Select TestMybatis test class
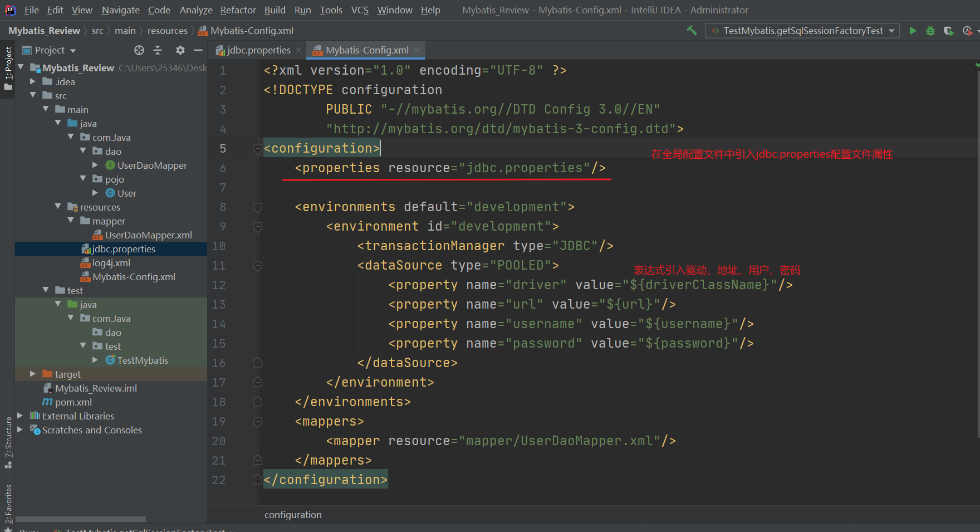 click(143, 360)
